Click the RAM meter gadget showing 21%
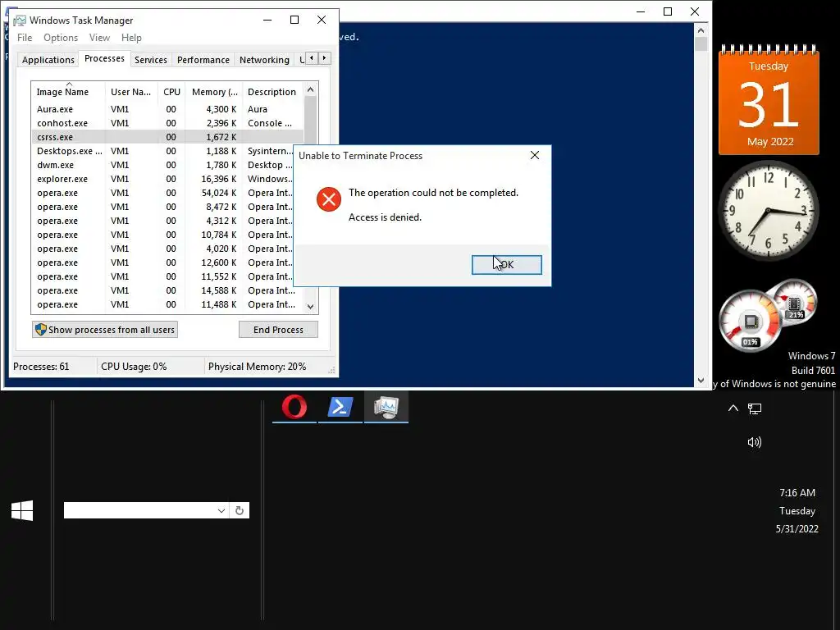 coord(794,302)
